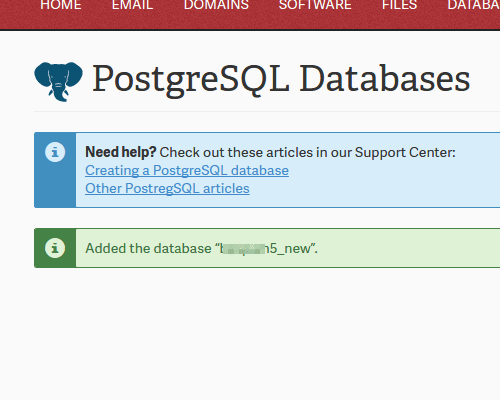500x400 pixels.
Task: Click the blue Support Center help panel
Action: pos(267,170)
